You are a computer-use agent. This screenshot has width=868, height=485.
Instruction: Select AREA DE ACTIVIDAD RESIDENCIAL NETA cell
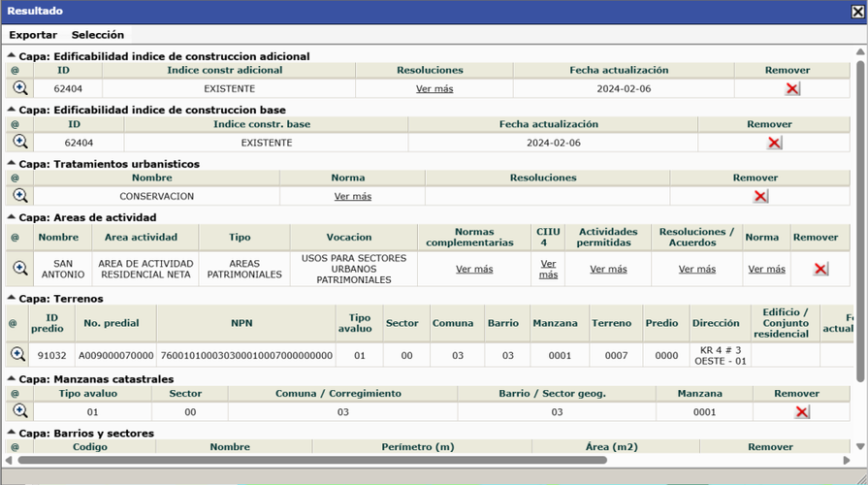[x=145, y=269]
